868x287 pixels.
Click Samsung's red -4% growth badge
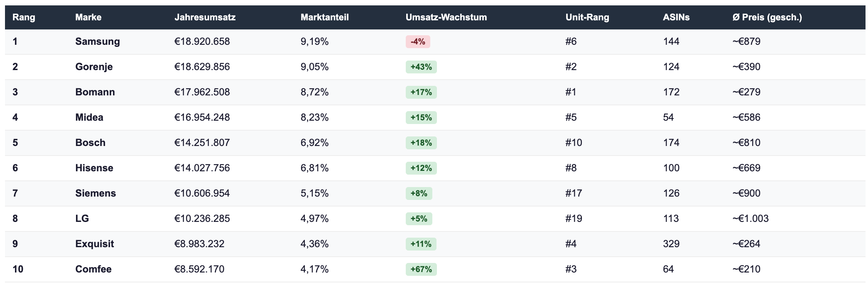tap(418, 42)
